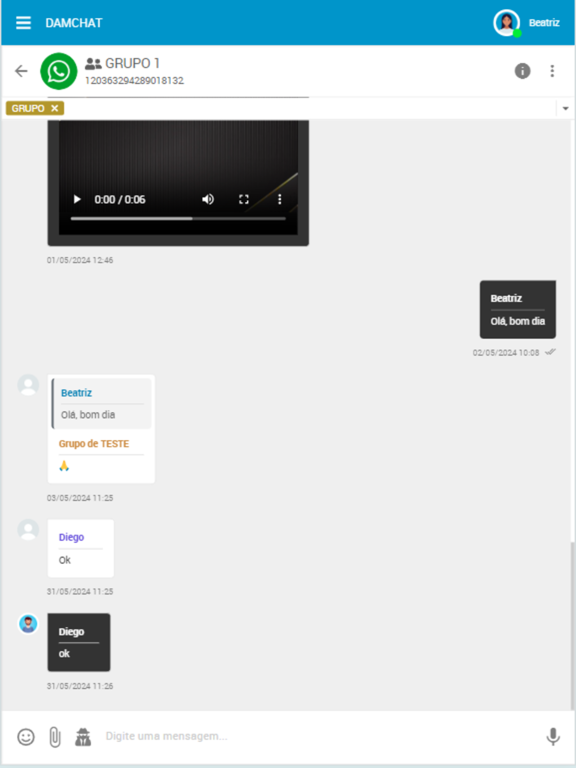The image size is (576, 768).
Task: Open the group info icon
Action: pos(522,71)
